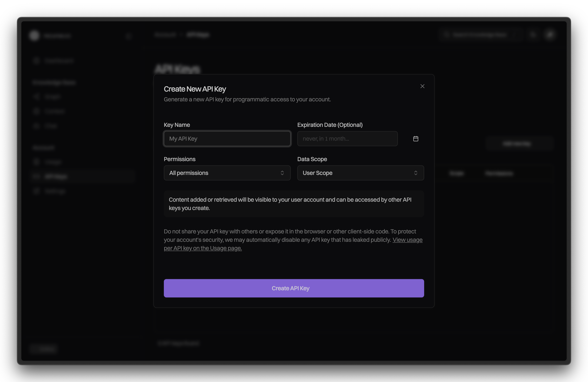Click the chevron arrows in the User Scope selector

(416, 173)
